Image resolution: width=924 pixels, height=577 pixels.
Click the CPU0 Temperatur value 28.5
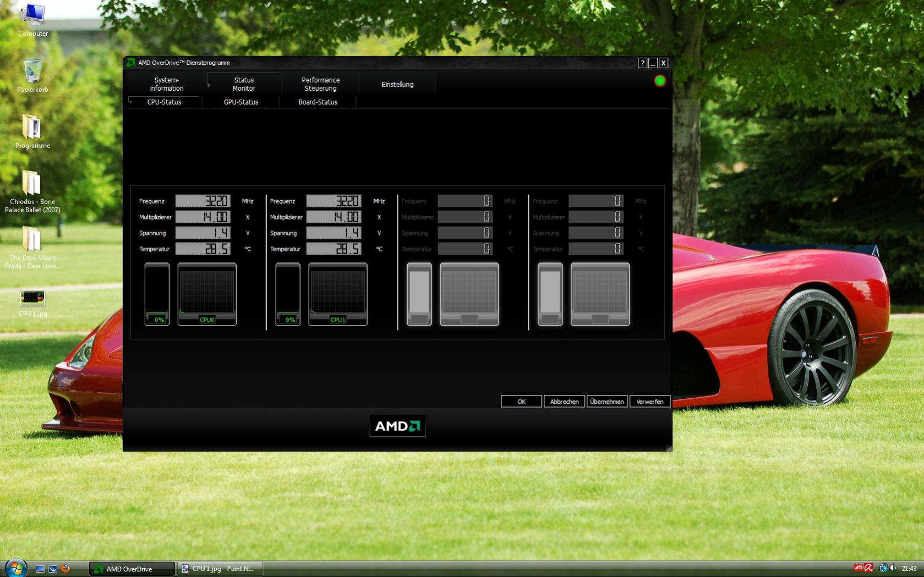(x=203, y=249)
